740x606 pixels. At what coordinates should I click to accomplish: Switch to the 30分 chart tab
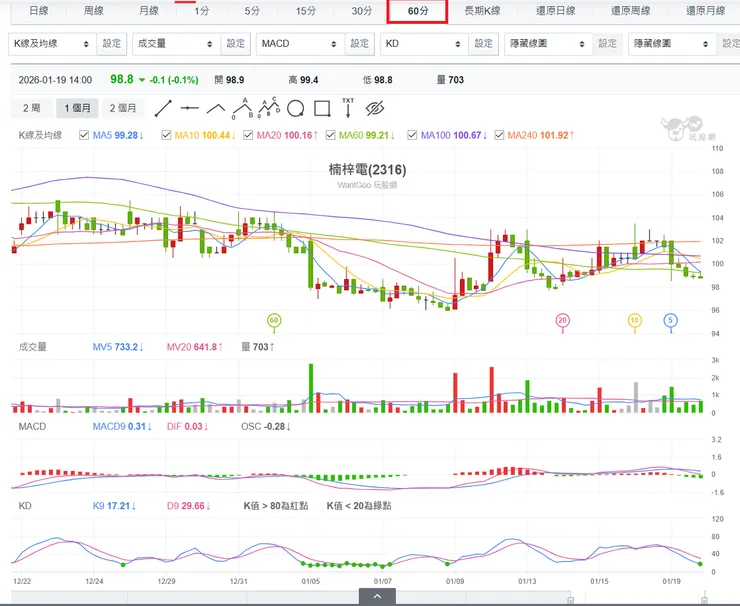click(361, 11)
